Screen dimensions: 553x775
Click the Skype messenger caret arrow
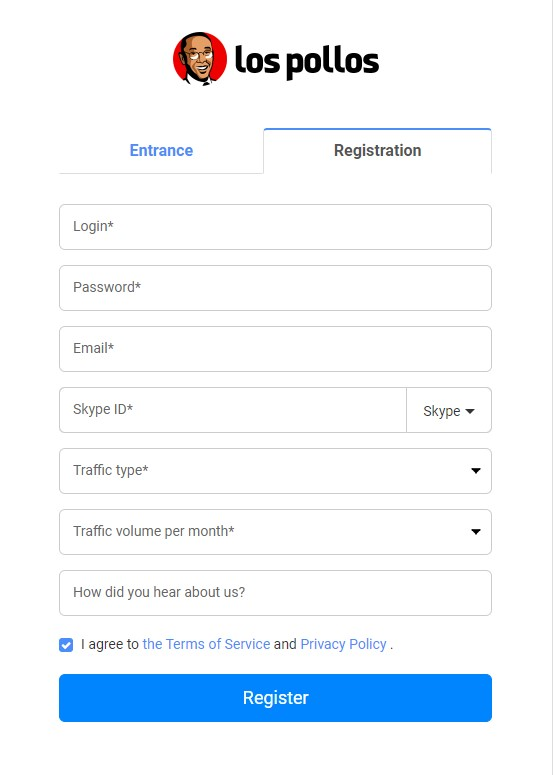pyautogui.click(x=470, y=411)
